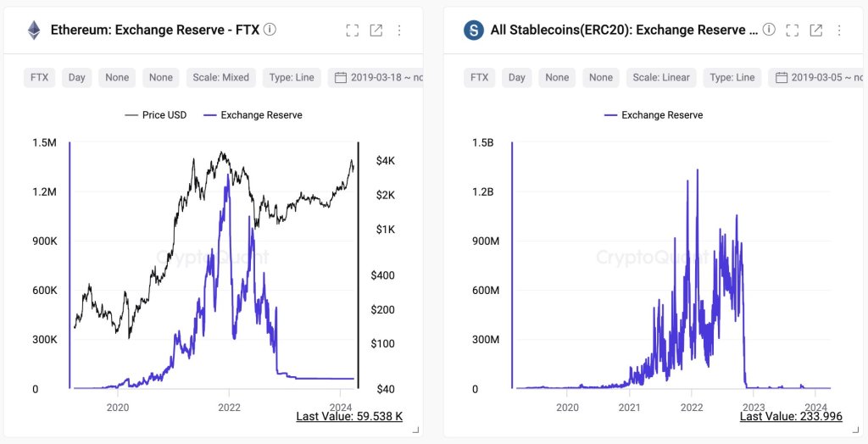Screen dimensions: 868x444
Task: Click the info icon beside Stablecoins chart title
Action: tap(769, 30)
